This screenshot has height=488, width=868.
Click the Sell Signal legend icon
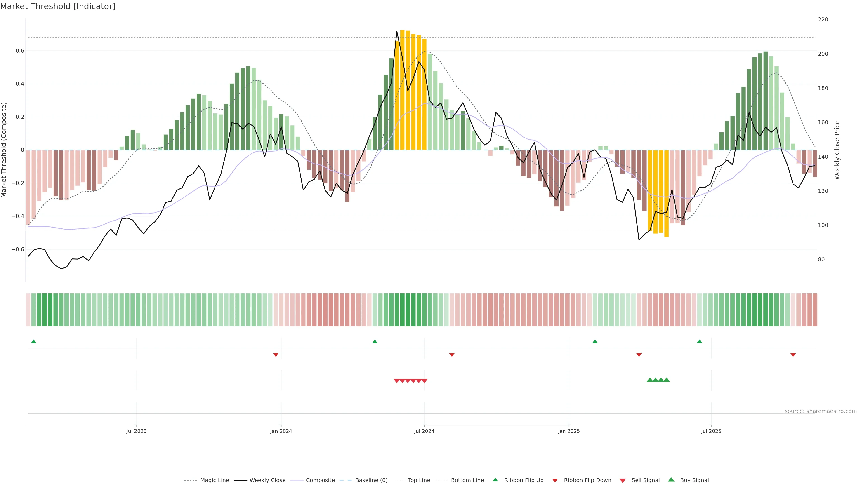623,481
